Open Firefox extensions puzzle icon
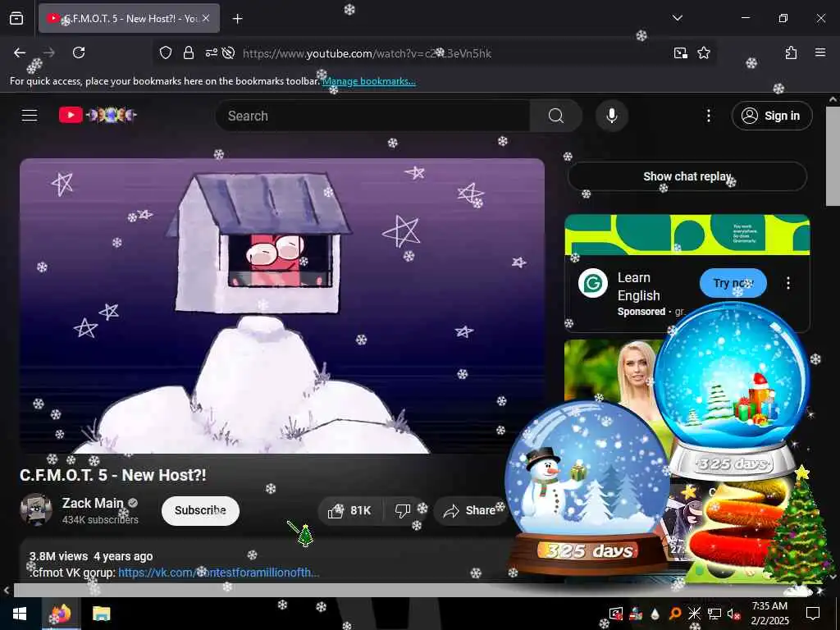840x630 pixels. 791,52
